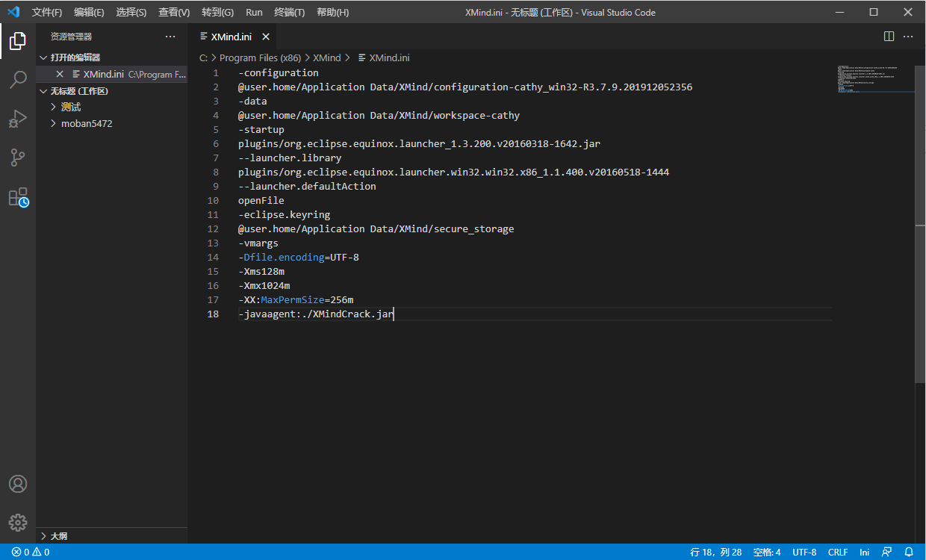Click the --launcher.library line
926x560 pixels.
coord(290,158)
